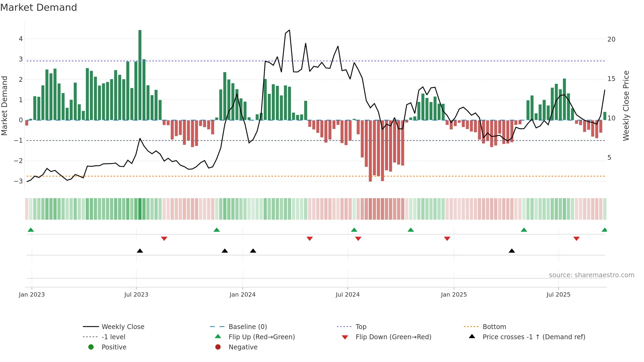
Task: Toggle the Top legend entry
Action: tap(352, 327)
